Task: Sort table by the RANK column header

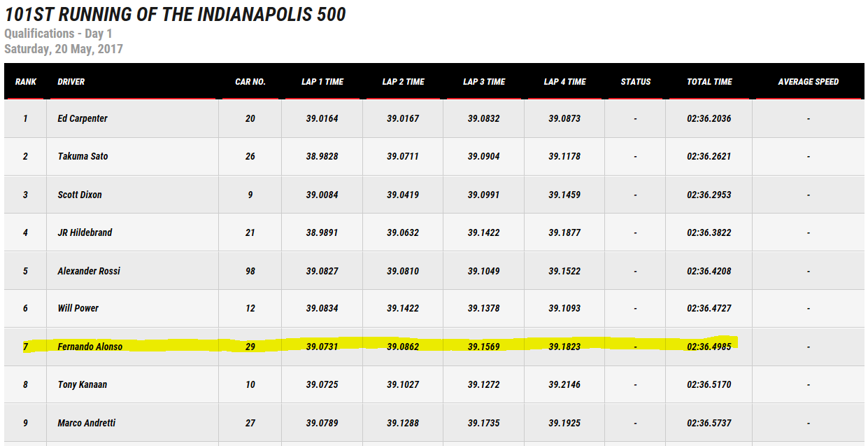Action: point(26,82)
